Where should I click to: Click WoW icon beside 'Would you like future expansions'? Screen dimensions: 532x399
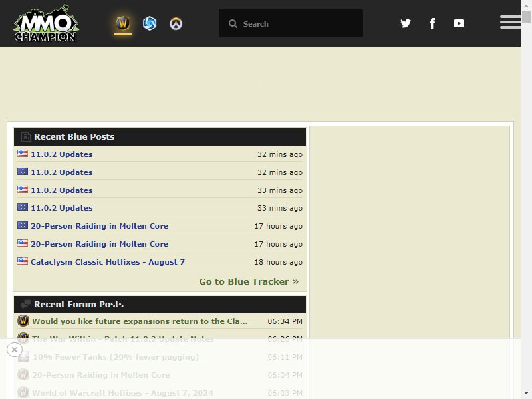pyautogui.click(x=23, y=321)
